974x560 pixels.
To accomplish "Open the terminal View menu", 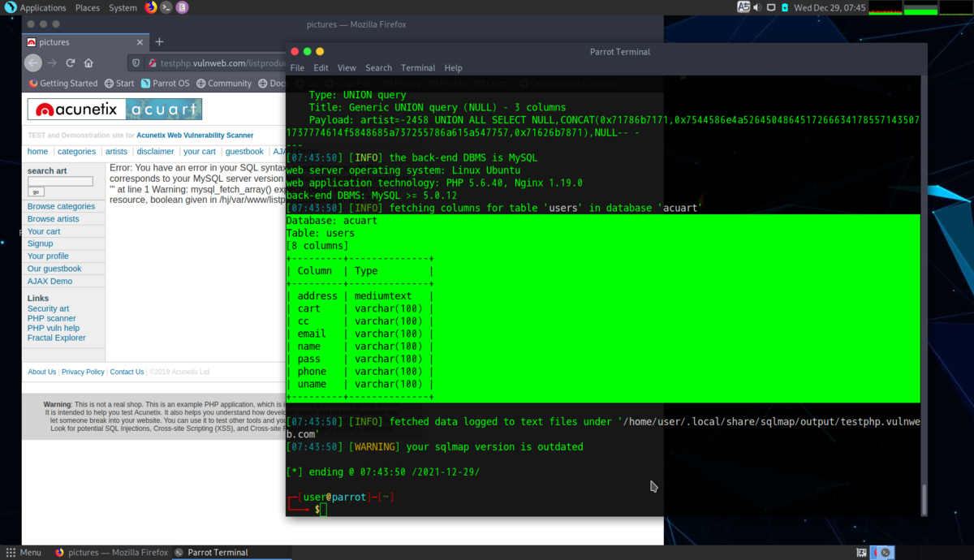I will point(347,68).
